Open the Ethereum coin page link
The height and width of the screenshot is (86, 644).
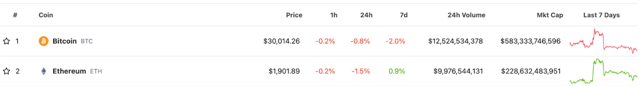pos(69,71)
